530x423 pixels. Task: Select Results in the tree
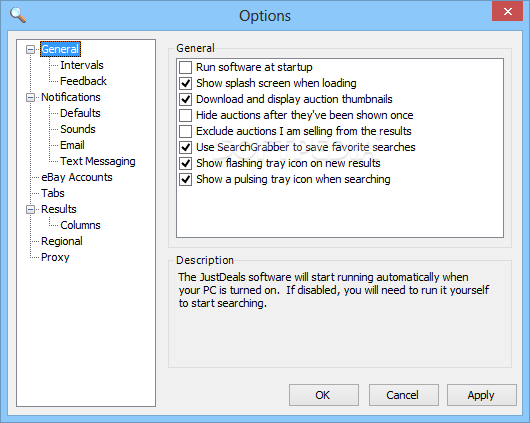(59, 209)
